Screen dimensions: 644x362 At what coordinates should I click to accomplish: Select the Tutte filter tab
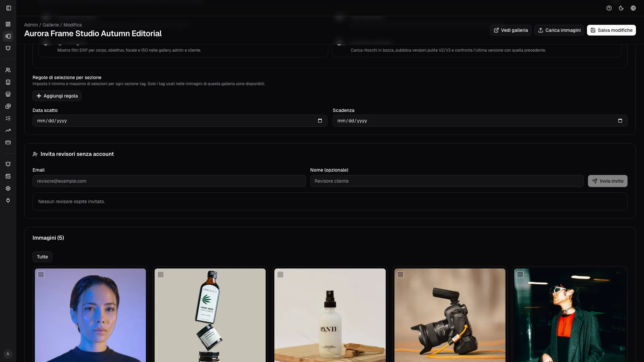tap(42, 257)
